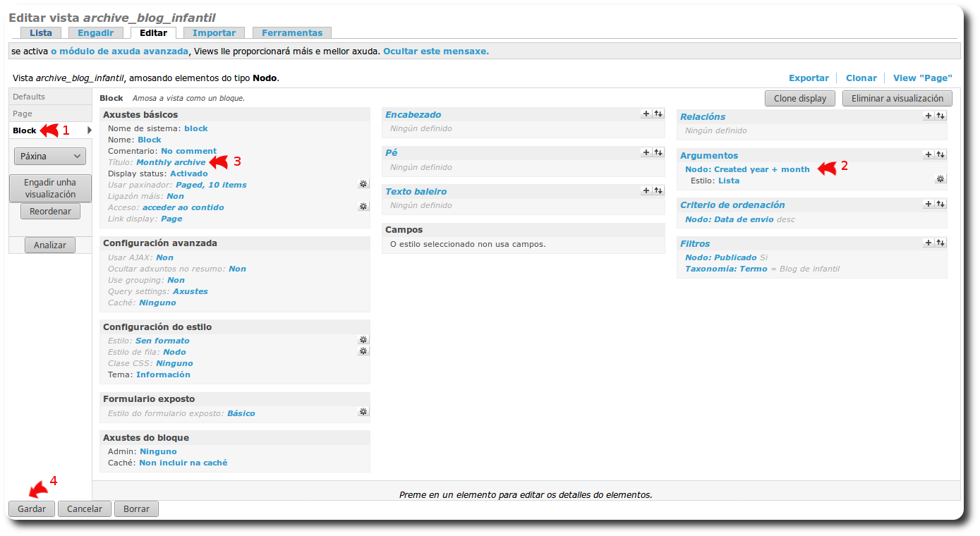
Task: Select the Page display in the left sidebar
Action: click(28, 113)
